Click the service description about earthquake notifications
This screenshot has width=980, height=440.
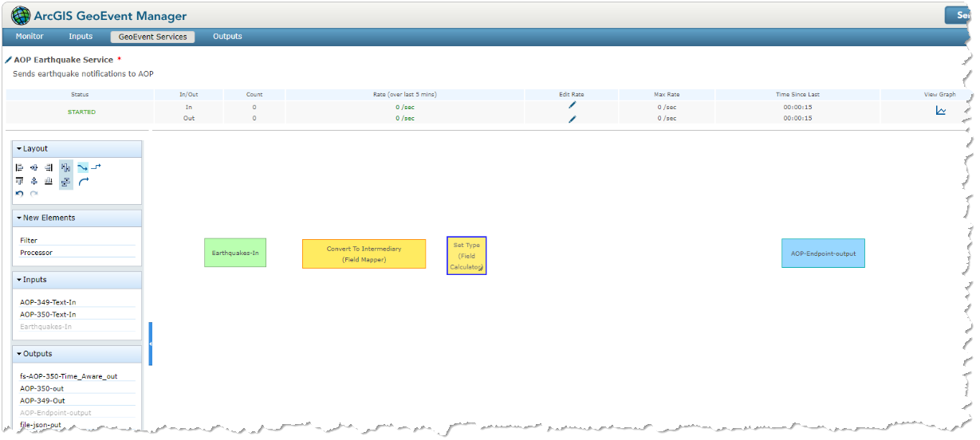coord(83,73)
